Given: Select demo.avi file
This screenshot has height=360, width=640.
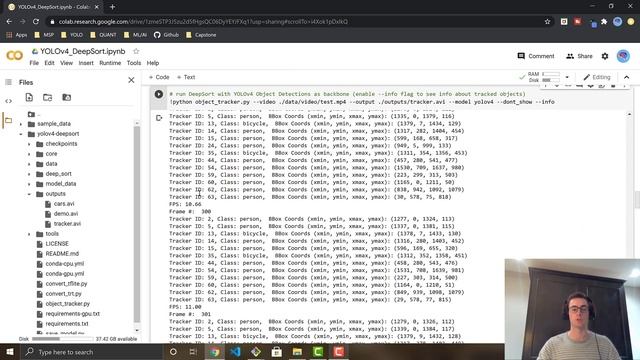Looking at the screenshot, I should [65, 213].
